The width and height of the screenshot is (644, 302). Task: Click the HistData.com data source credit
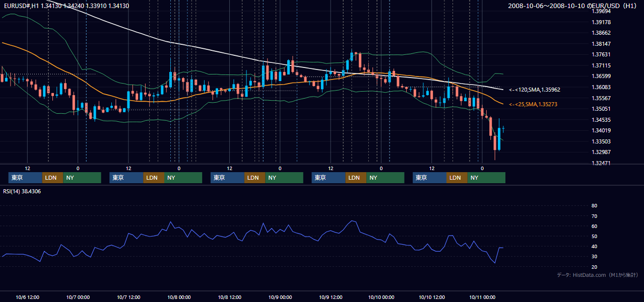pos(598,275)
